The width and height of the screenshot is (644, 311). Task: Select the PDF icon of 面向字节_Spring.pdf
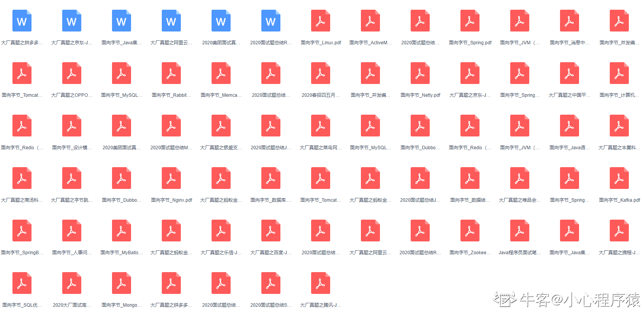tap(470, 21)
